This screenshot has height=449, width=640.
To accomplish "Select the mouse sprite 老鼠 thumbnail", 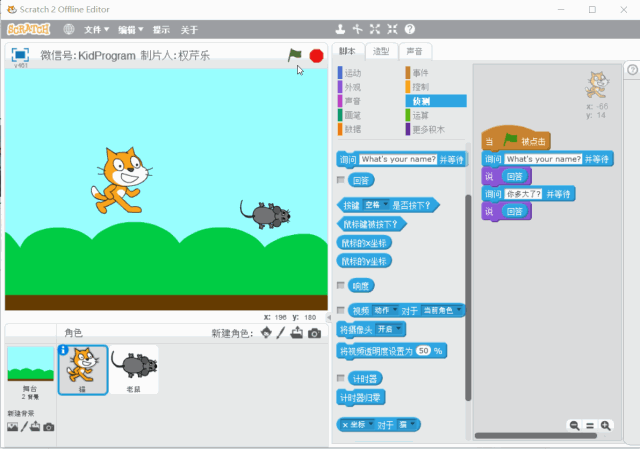I will (133, 370).
